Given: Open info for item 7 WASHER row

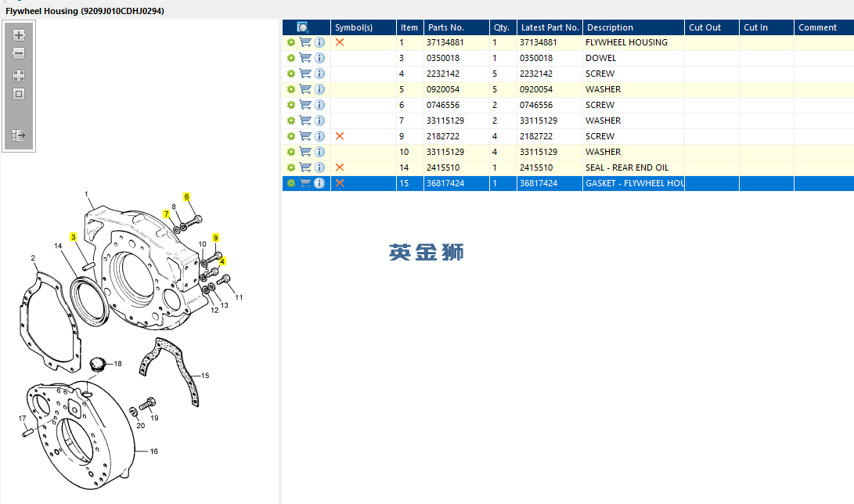Looking at the screenshot, I should point(319,121).
